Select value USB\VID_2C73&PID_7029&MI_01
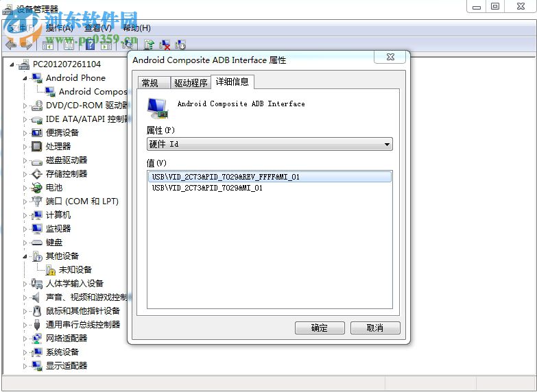Viewport: 537px width, 392px height. click(207, 188)
